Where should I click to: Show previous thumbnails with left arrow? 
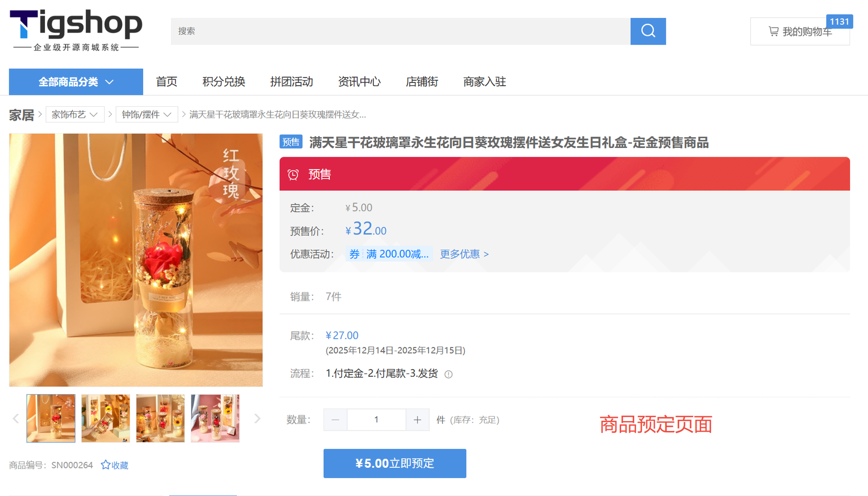(x=16, y=418)
